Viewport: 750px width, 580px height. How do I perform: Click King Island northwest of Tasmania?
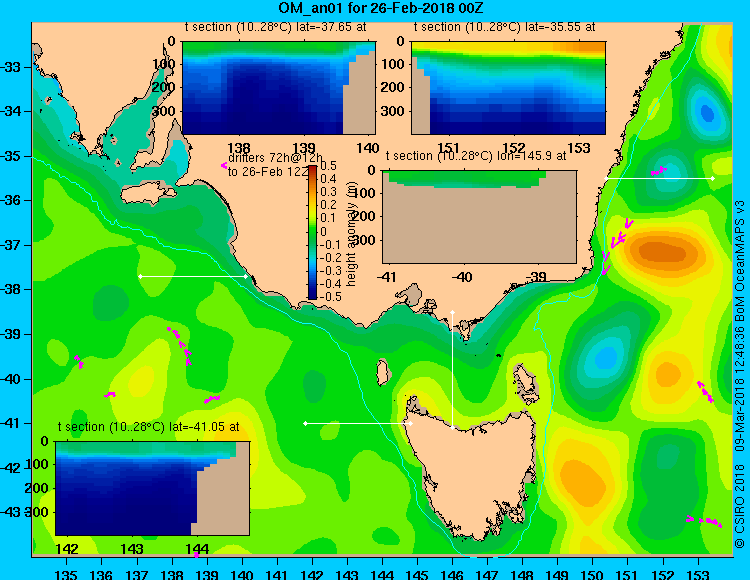382,373
